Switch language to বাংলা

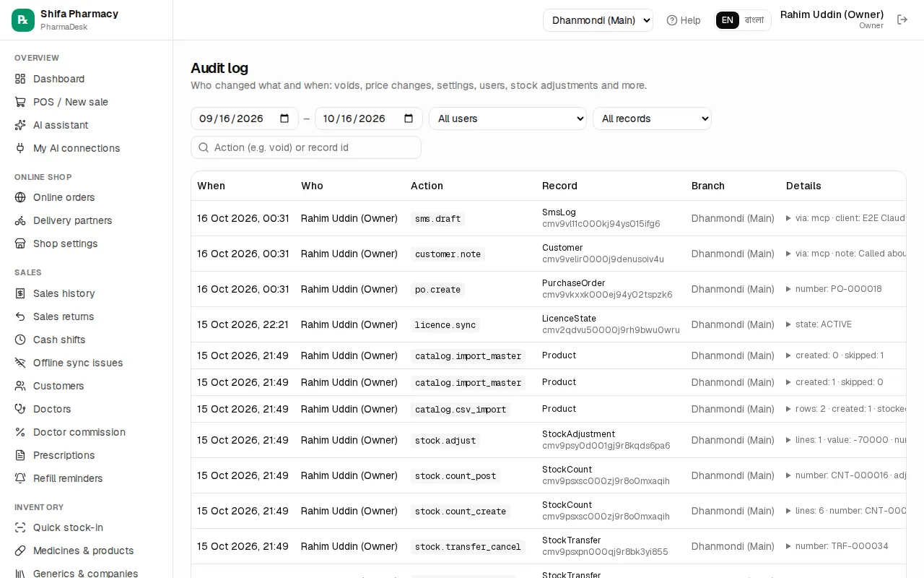[754, 20]
